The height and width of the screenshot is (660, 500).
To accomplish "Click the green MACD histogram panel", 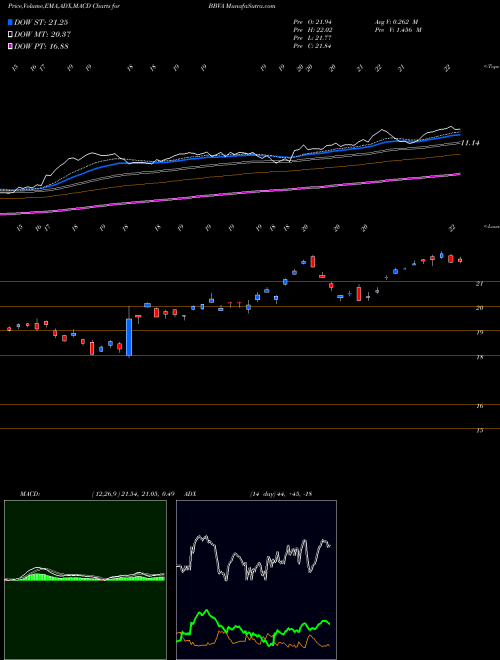I will pyautogui.click(x=85, y=580).
